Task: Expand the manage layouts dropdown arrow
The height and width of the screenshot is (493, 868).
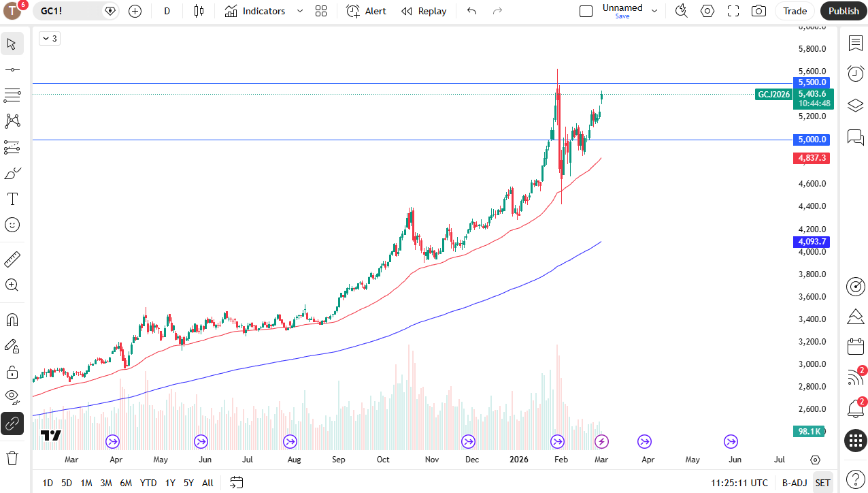Action: pos(654,11)
